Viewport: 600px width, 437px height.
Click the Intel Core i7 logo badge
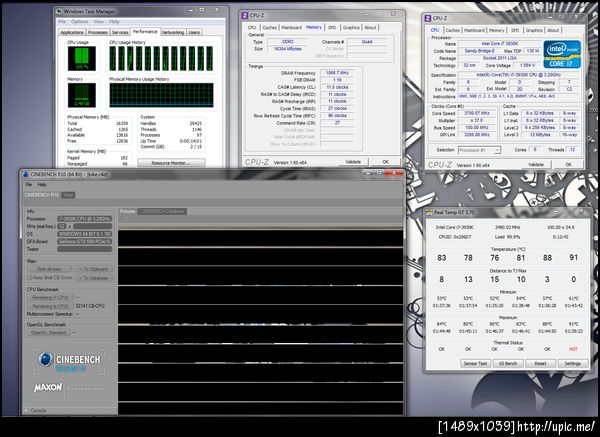tap(562, 54)
